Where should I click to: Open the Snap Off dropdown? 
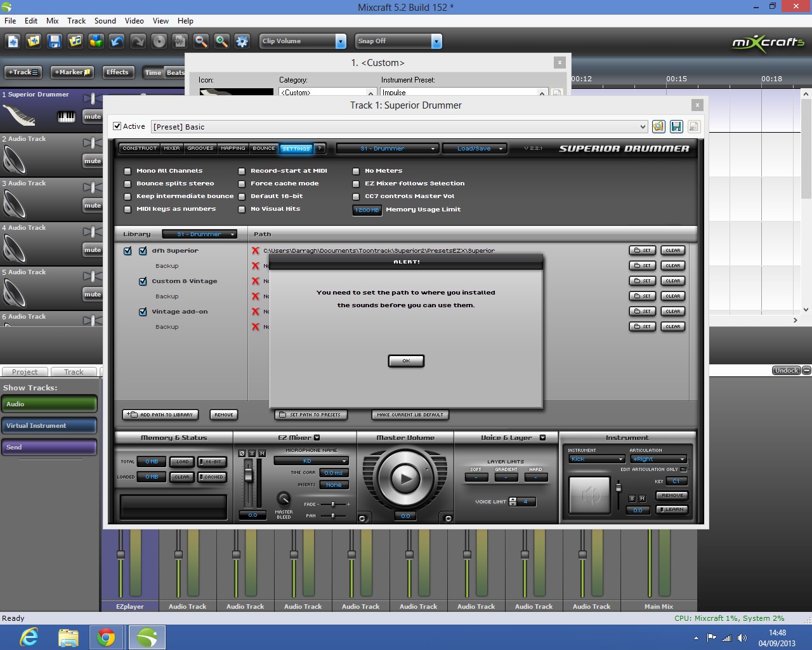(x=436, y=41)
